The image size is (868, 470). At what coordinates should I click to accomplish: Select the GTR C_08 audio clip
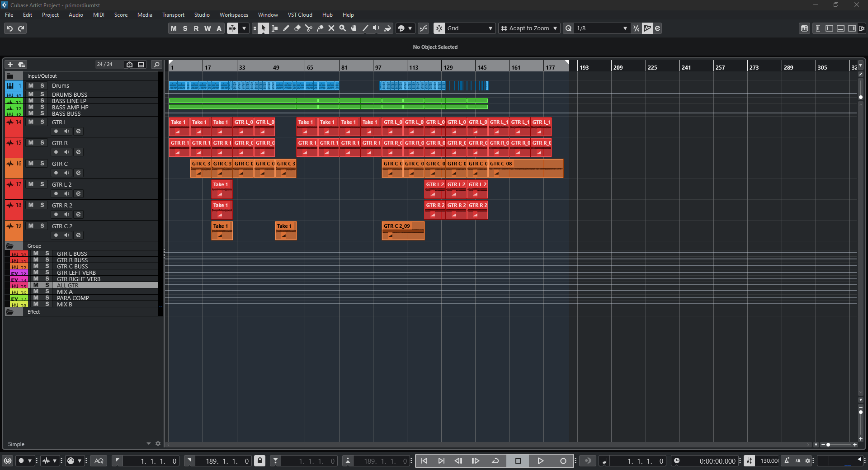pos(525,168)
